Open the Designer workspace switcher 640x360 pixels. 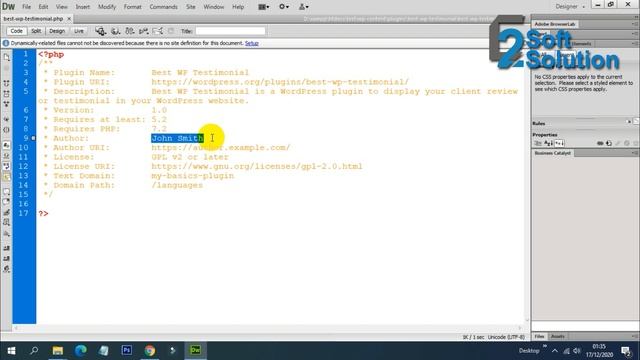570,7
